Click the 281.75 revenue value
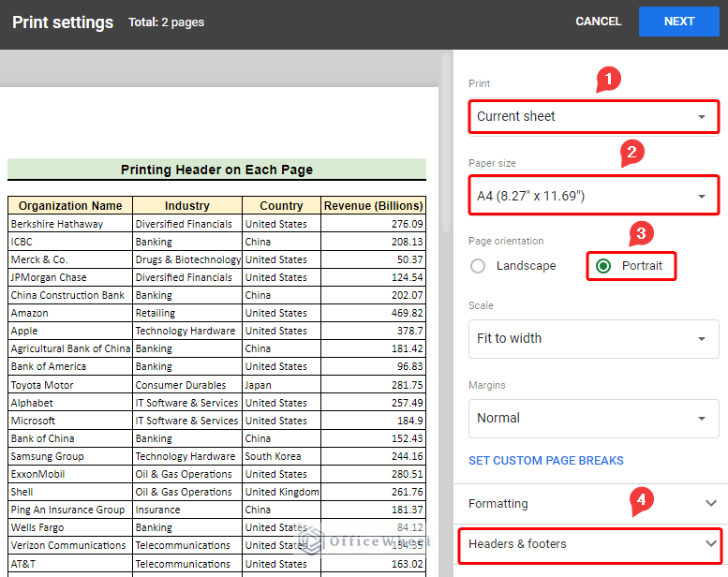Viewport: 728px width, 577px height. pos(408,385)
